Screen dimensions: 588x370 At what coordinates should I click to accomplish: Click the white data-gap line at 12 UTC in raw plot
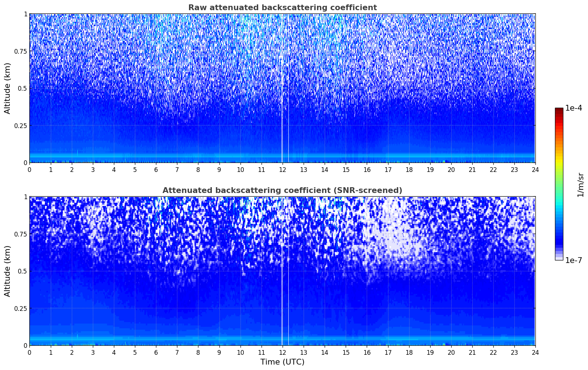coord(282,88)
